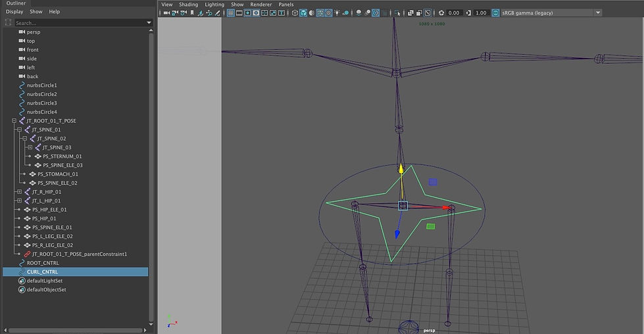The width and height of the screenshot is (644, 334).
Task: Expand the JT_L_HIP_01 joint
Action: pyautogui.click(x=19, y=201)
